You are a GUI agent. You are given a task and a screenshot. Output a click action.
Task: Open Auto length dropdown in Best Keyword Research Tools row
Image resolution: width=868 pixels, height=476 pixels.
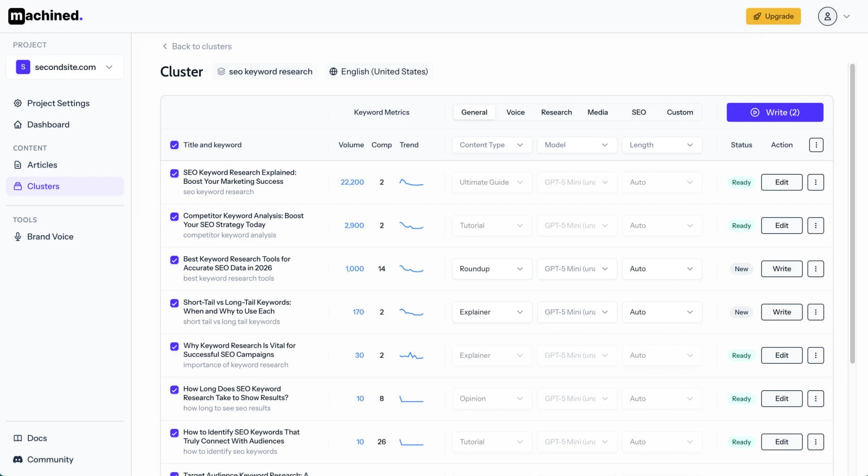point(662,269)
